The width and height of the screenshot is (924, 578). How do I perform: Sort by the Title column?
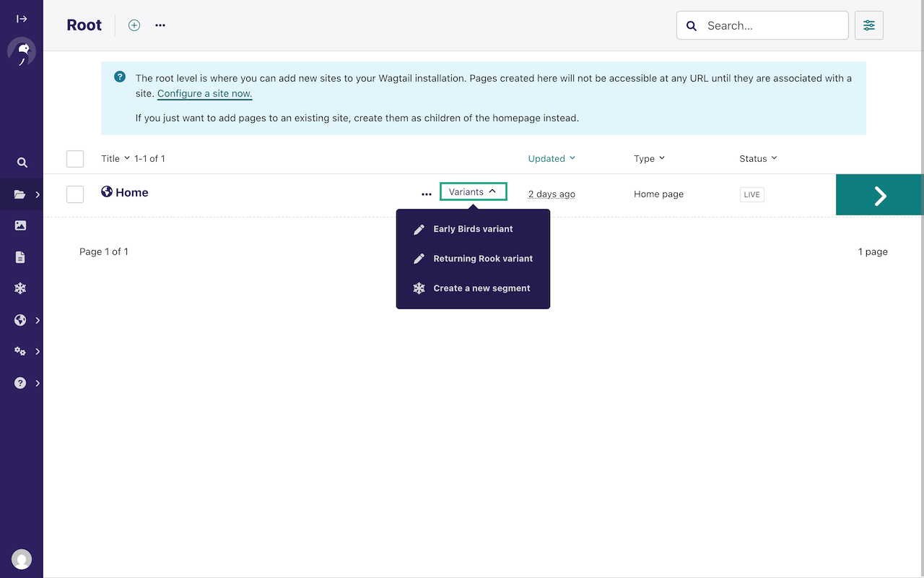pyautogui.click(x=115, y=158)
